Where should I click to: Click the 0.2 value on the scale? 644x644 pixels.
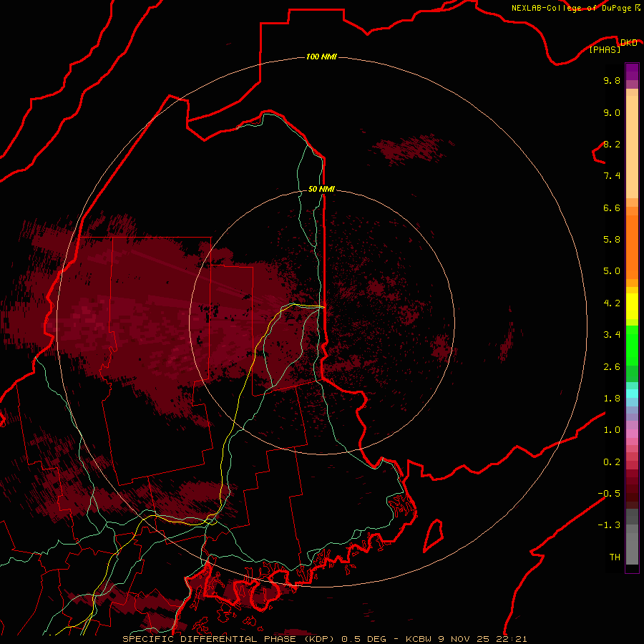click(x=612, y=462)
